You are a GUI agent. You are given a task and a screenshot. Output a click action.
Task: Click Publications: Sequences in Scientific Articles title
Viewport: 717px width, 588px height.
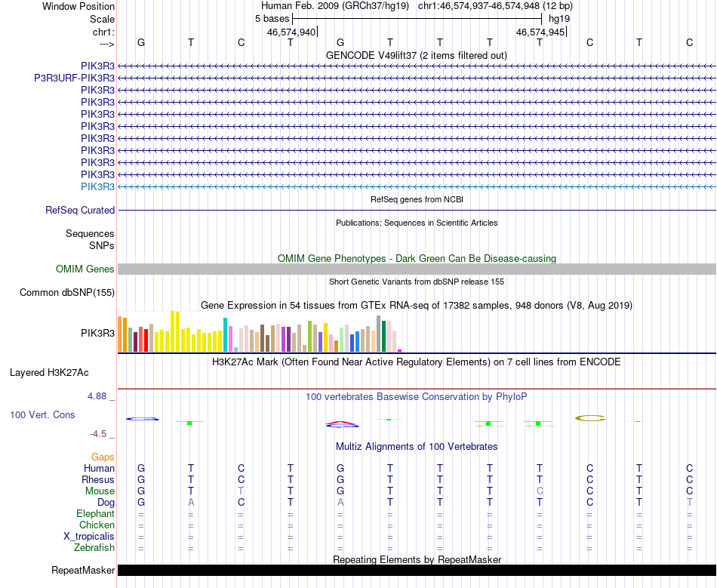[417, 223]
